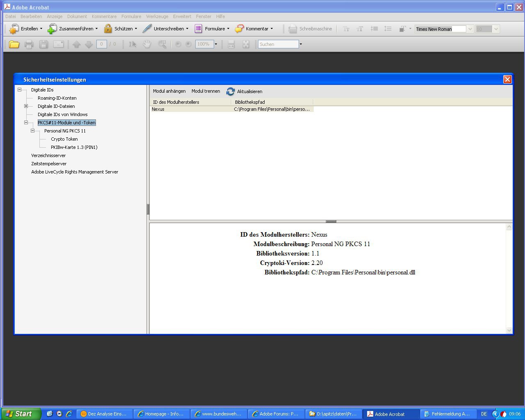Click the email envelope icon
525x420 pixels.
tap(59, 44)
